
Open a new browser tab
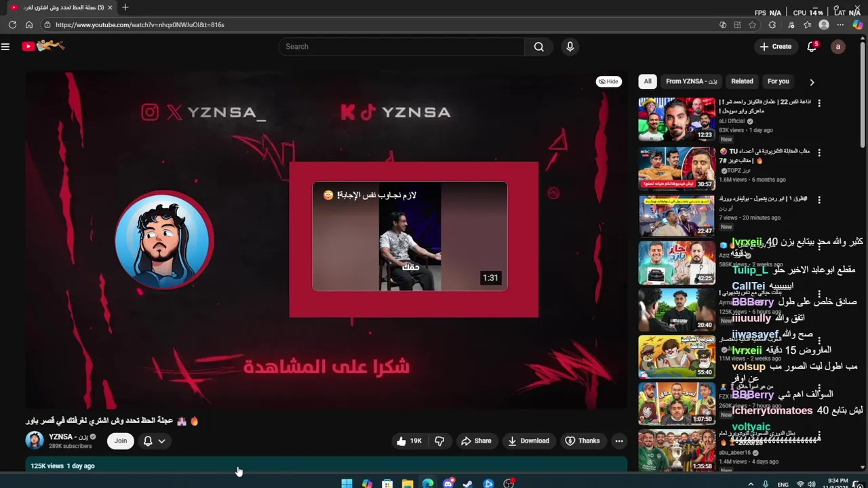[x=125, y=7]
